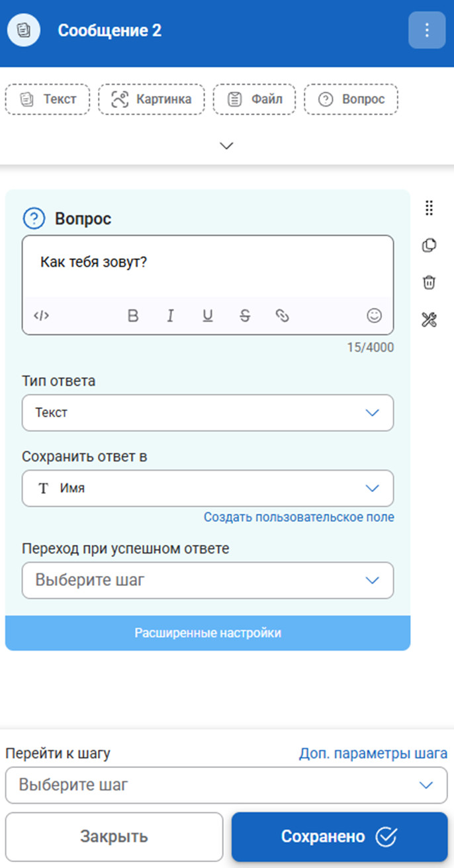This screenshot has width=454, height=868.
Task: Click Создать пользовательское поле link
Action: [298, 517]
